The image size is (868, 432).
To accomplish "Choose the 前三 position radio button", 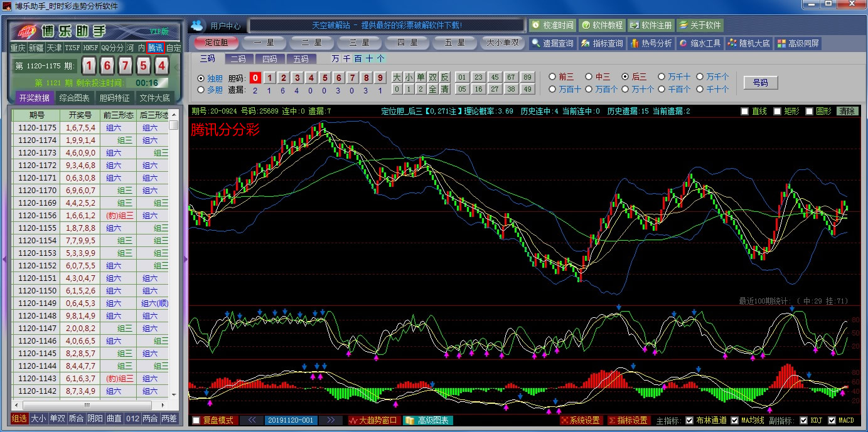I will [552, 77].
